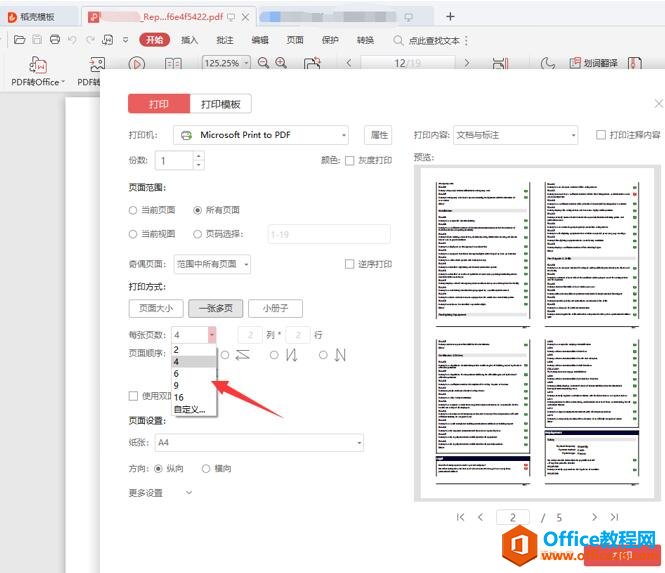
Task: Close the print dialog
Action: 658,103
